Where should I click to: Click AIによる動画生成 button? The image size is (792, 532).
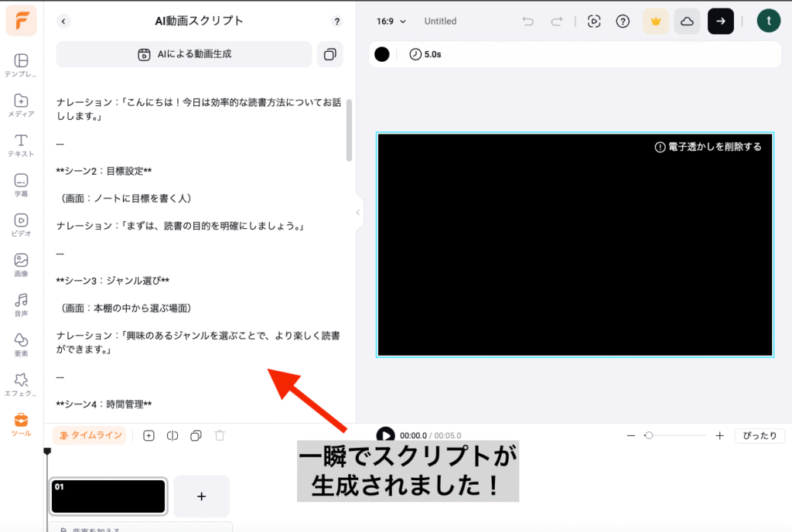click(184, 54)
